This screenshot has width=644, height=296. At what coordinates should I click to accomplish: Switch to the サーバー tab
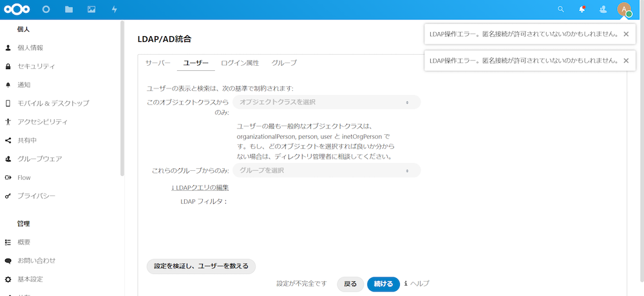pos(158,63)
